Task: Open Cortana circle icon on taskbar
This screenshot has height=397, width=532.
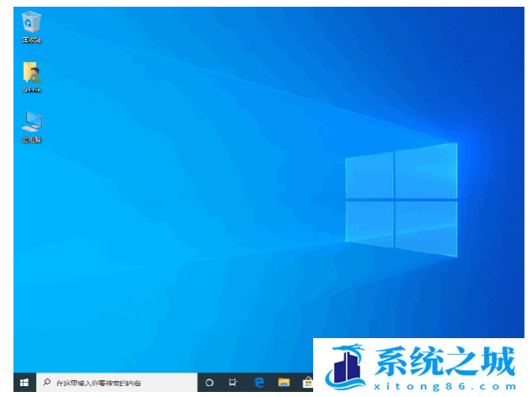Action: [210, 383]
